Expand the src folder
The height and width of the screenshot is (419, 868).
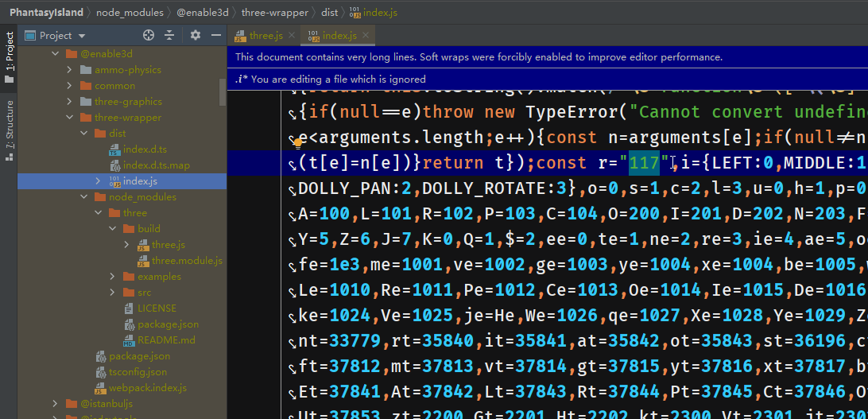tap(112, 293)
